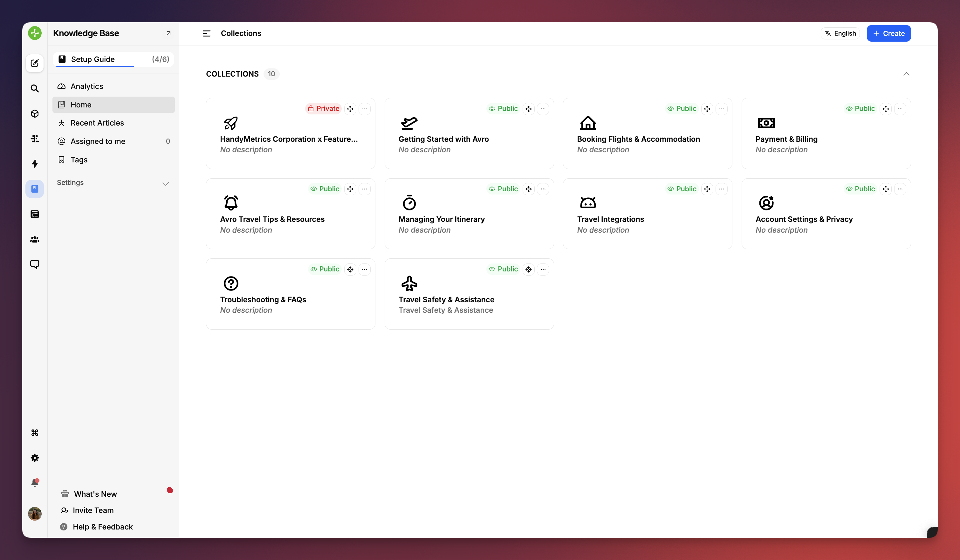Viewport: 960px width, 560px height.
Task: Select the Knowledge Base bookmark icon in sidebar
Action: (x=35, y=188)
